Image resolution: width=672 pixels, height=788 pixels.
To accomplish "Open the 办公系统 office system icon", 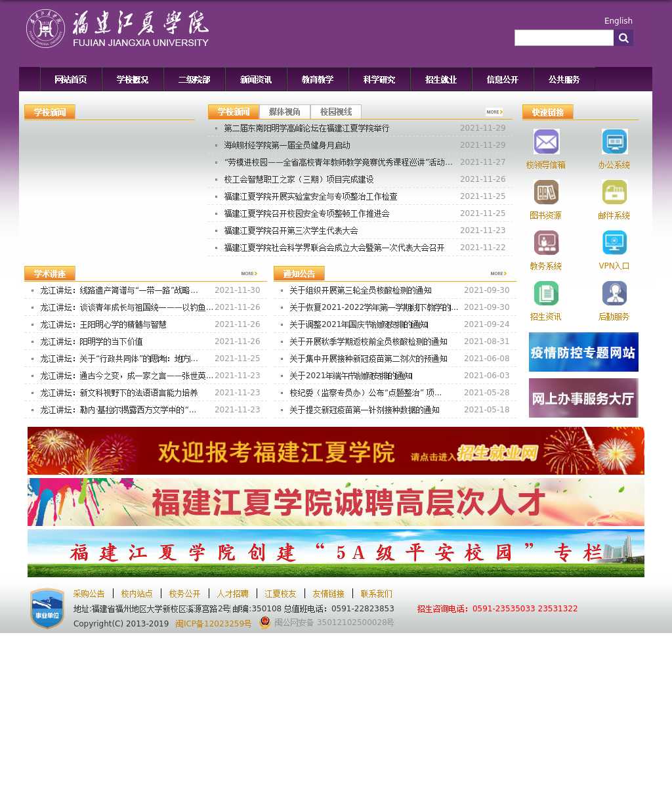I will click(x=614, y=142).
